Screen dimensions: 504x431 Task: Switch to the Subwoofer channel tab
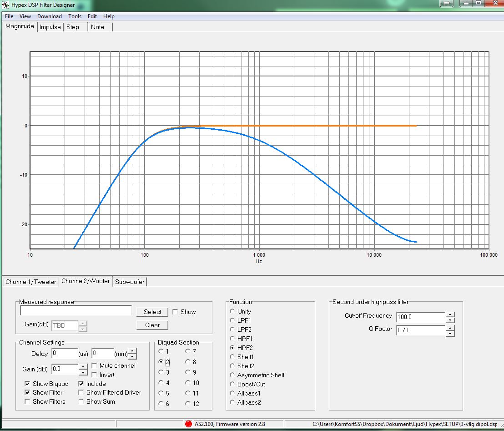tap(130, 282)
